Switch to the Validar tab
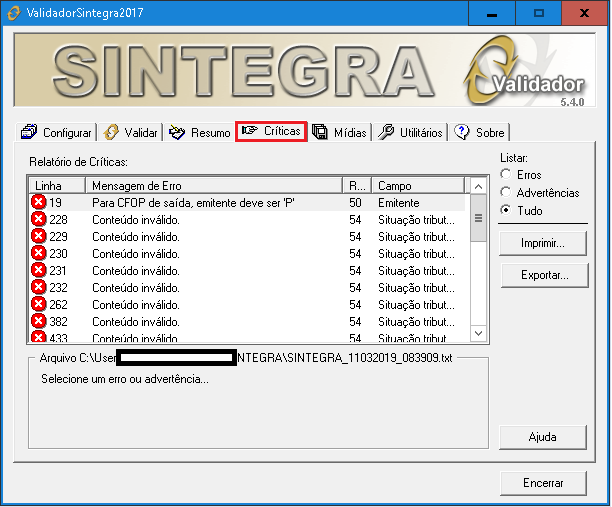The image size is (612, 507). click(130, 132)
